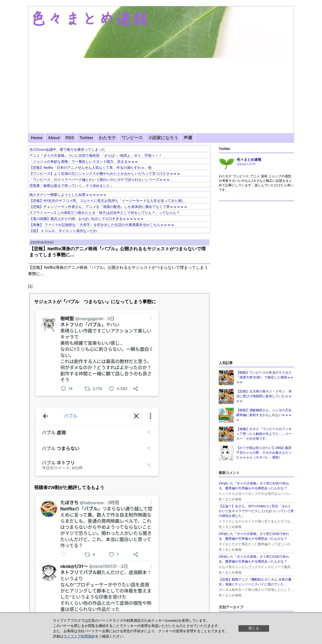Viewport: 322px width, 644px height.
Task: Click the retweet icon showing 4
Action: pyautogui.click(x=87, y=554)
